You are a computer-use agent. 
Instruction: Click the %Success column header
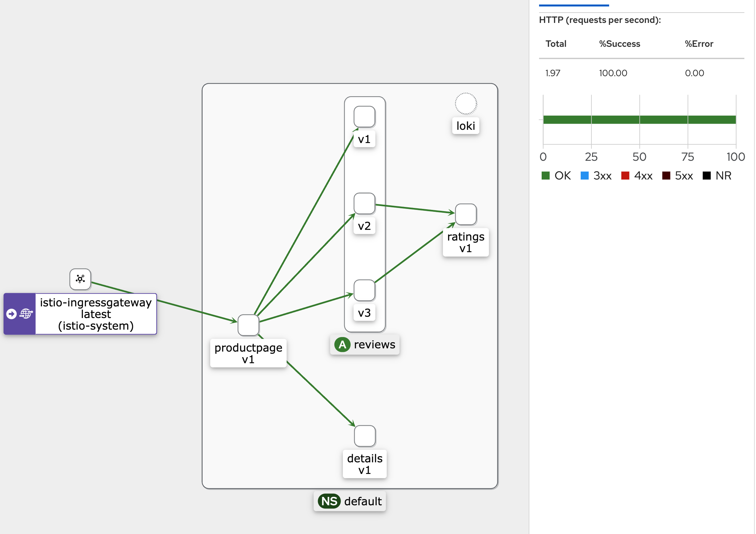coord(619,44)
